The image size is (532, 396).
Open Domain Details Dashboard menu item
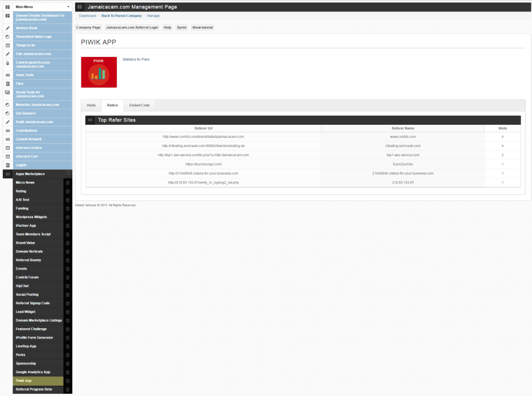click(x=42, y=17)
